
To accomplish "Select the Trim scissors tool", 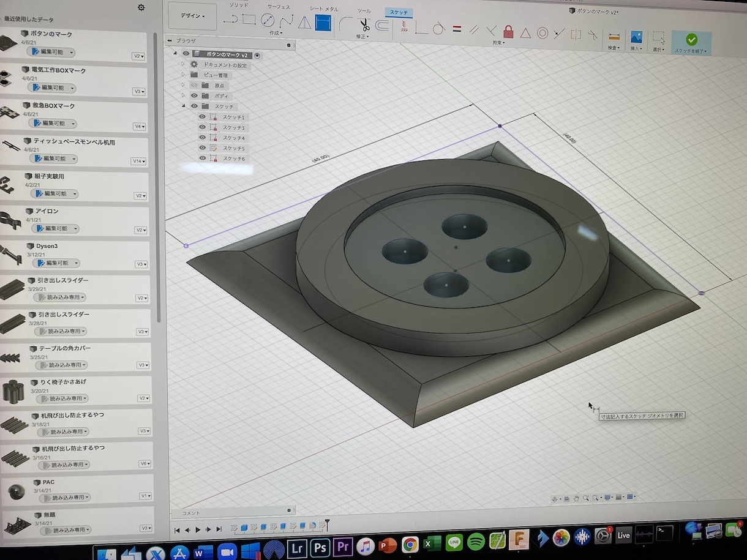I will click(x=364, y=25).
